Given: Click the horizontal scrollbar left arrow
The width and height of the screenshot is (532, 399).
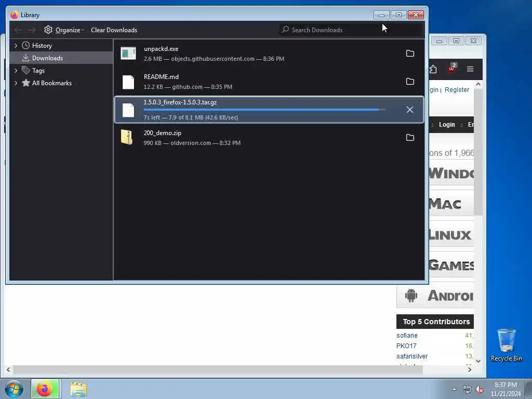Looking at the screenshot, I should pyautogui.click(x=8, y=370).
